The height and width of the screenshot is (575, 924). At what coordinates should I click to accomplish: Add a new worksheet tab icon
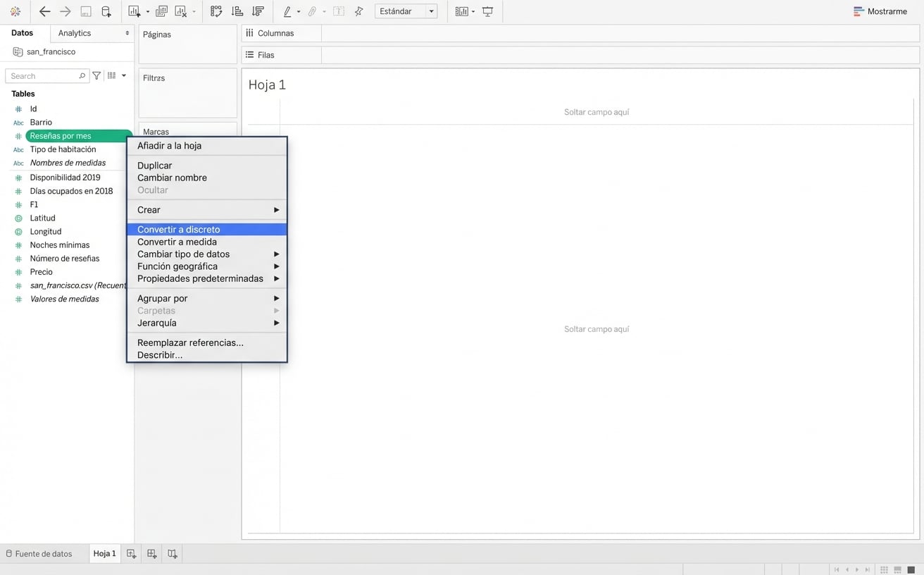click(x=132, y=554)
